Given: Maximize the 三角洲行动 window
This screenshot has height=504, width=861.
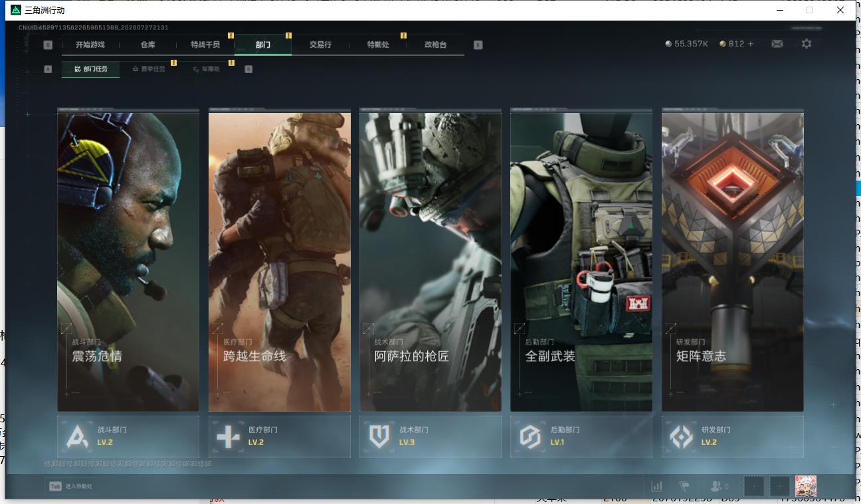Looking at the screenshot, I should point(810,10).
